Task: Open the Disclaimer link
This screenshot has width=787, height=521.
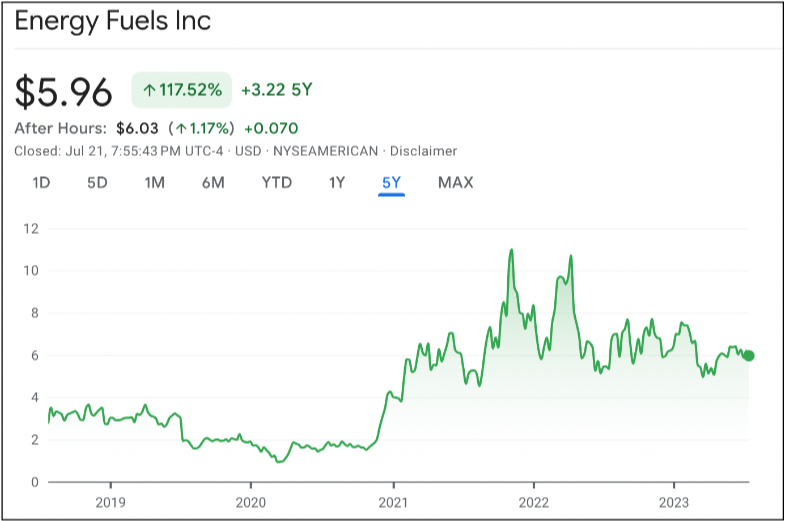Action: [424, 151]
